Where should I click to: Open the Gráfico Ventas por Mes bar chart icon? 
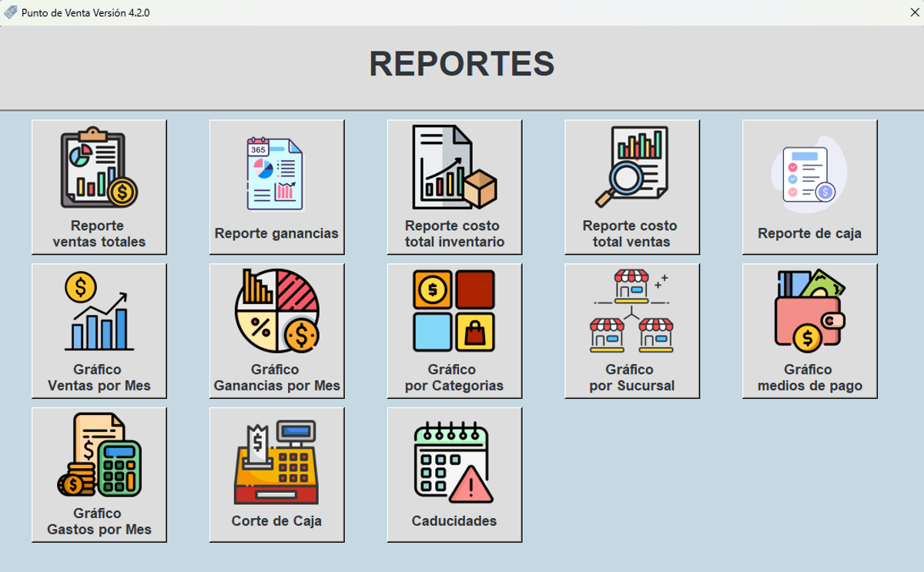(99, 312)
